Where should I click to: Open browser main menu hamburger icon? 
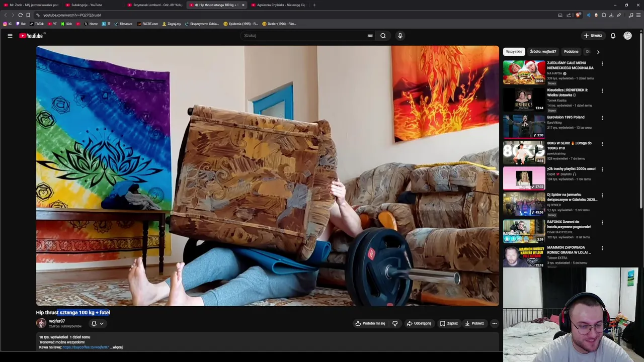coord(638,15)
